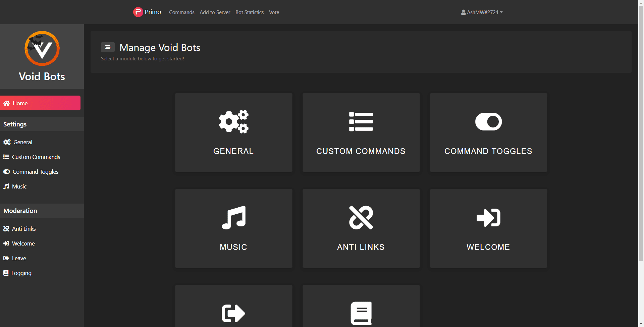Click music note icon beside sidebar Music
The height and width of the screenshot is (327, 644).
pos(6,186)
